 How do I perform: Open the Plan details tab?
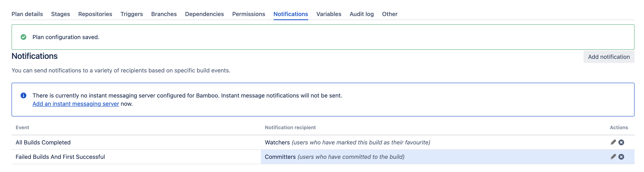27,14
